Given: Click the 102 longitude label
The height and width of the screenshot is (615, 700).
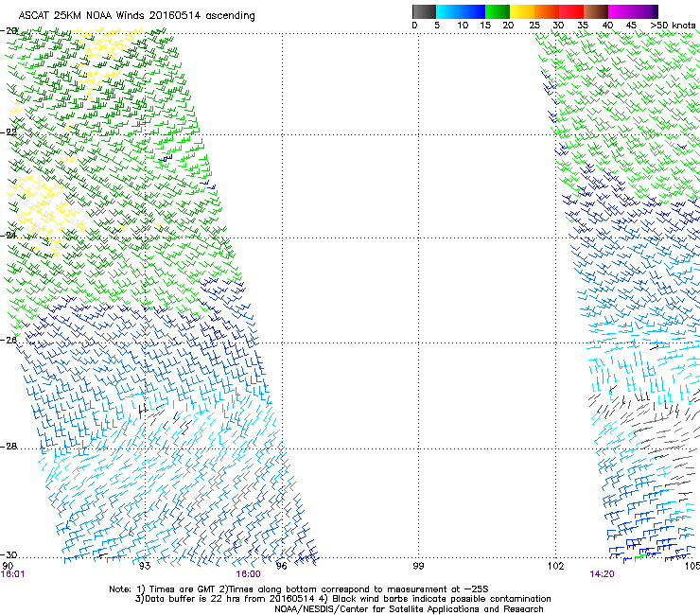Looking at the screenshot, I should [x=556, y=566].
